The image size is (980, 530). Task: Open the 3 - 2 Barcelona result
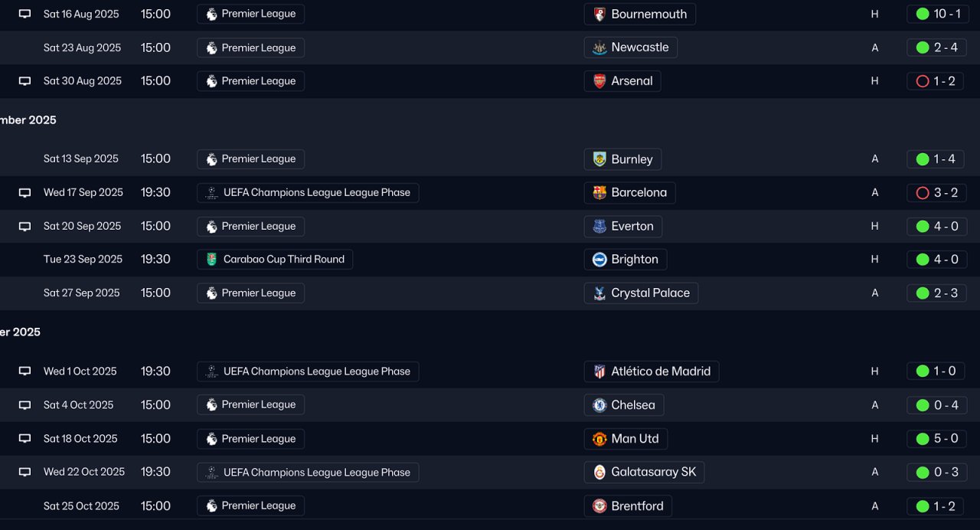coord(938,193)
